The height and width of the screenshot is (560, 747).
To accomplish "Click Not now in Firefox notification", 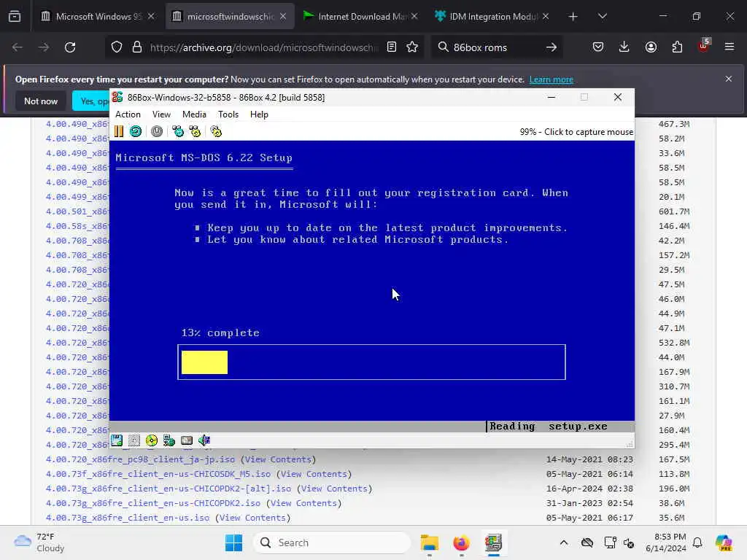I will click(x=41, y=101).
